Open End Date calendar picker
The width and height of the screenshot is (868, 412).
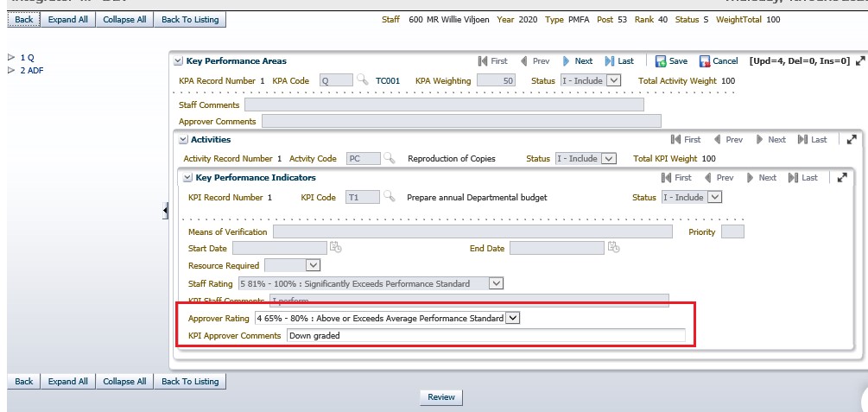pos(613,248)
